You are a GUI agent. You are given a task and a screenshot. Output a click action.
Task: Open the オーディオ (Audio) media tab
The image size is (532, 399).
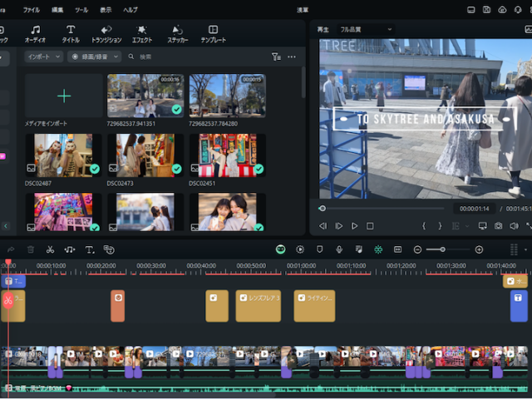point(35,33)
